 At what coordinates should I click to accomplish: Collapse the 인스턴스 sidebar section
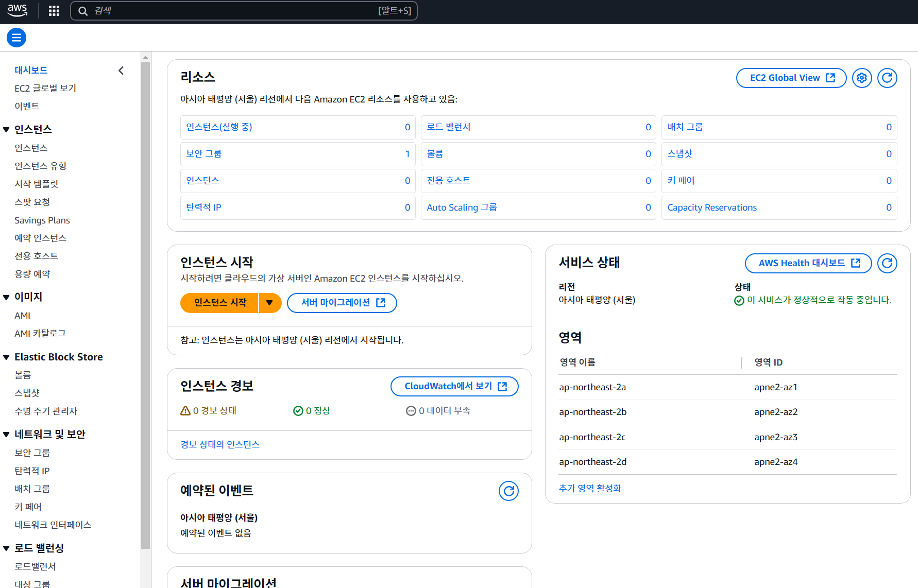click(x=7, y=129)
